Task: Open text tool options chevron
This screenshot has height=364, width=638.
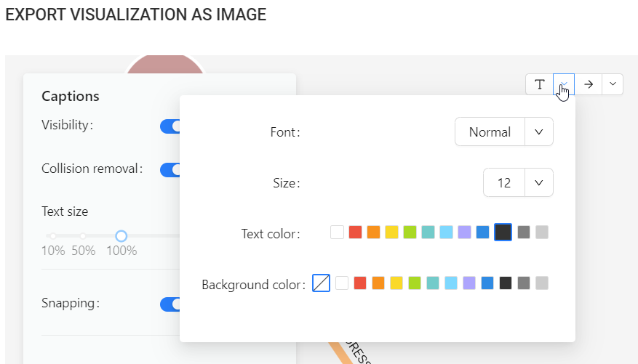Action: [x=564, y=84]
